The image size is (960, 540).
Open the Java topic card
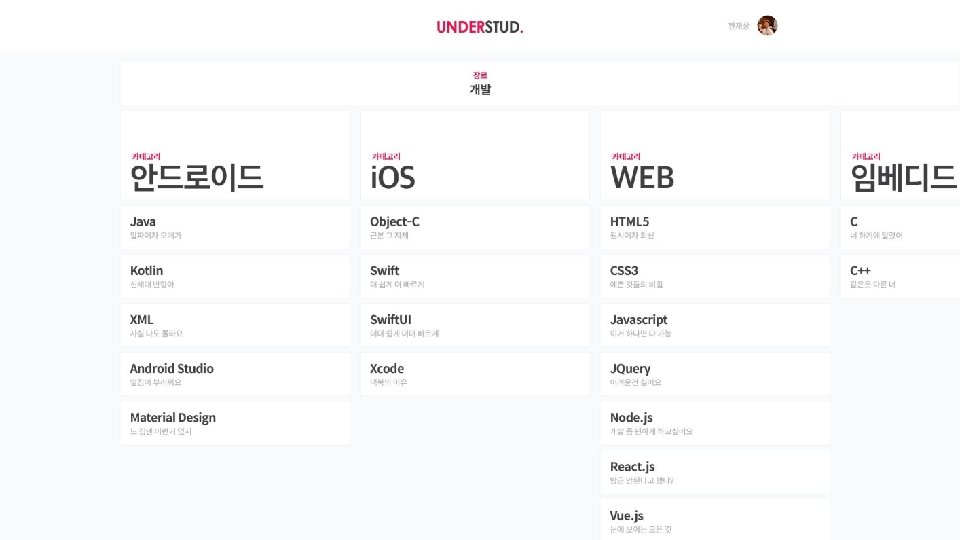click(235, 227)
